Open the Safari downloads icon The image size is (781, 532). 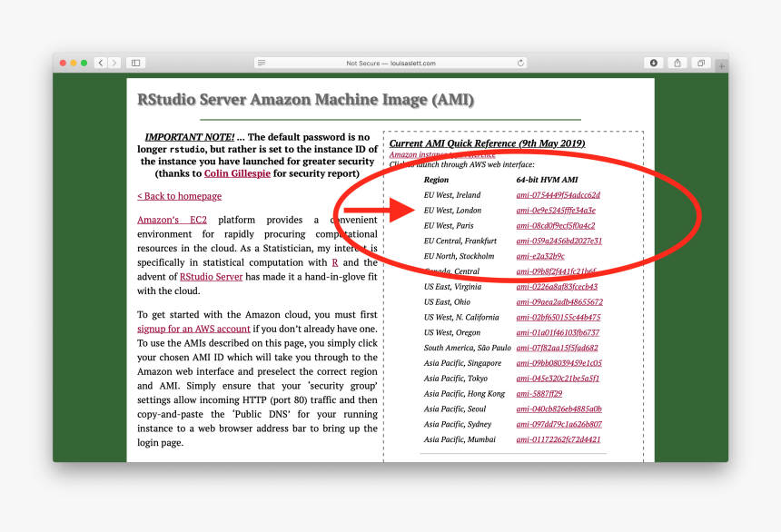click(654, 63)
